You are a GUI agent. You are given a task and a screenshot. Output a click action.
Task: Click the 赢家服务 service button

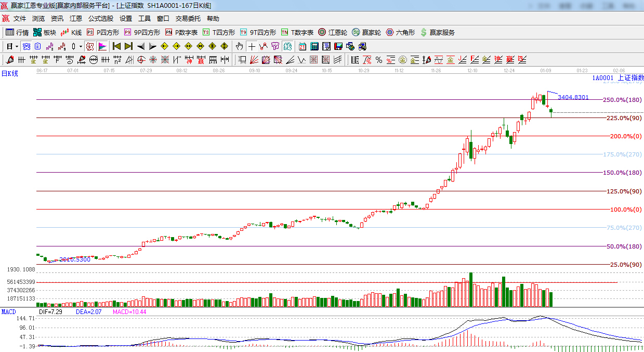point(437,32)
